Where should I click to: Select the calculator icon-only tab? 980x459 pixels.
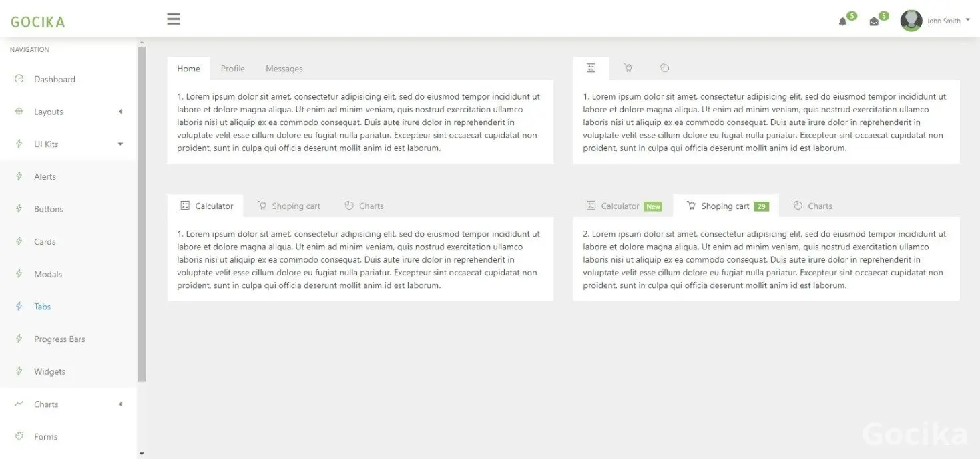pos(591,68)
